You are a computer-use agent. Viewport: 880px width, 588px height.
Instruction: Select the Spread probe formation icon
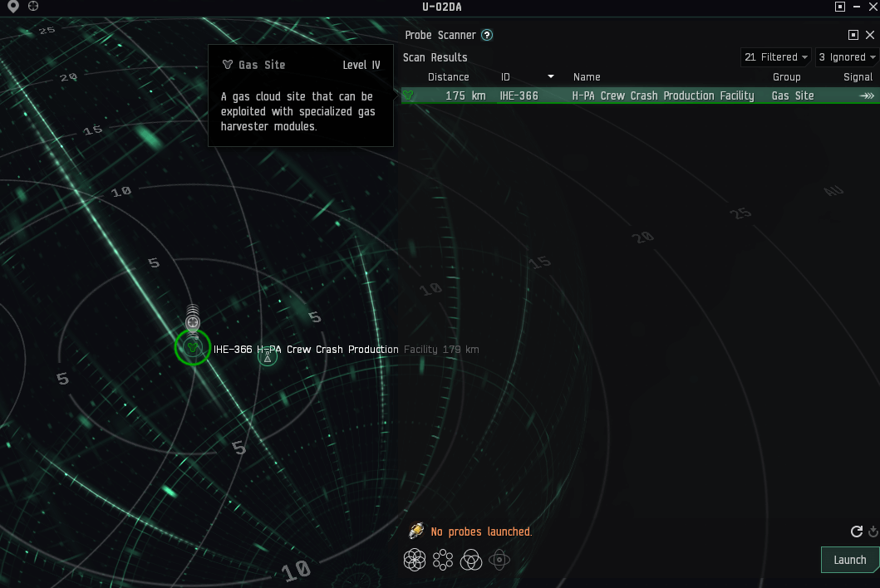(x=443, y=559)
